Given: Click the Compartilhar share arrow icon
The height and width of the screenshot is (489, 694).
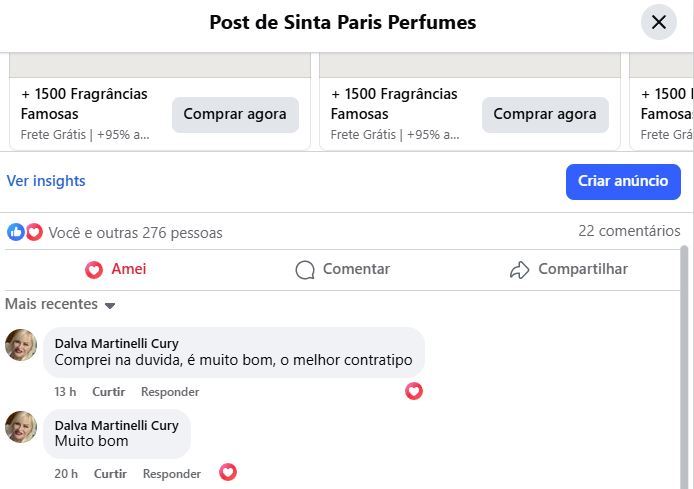Looking at the screenshot, I should tap(519, 270).
